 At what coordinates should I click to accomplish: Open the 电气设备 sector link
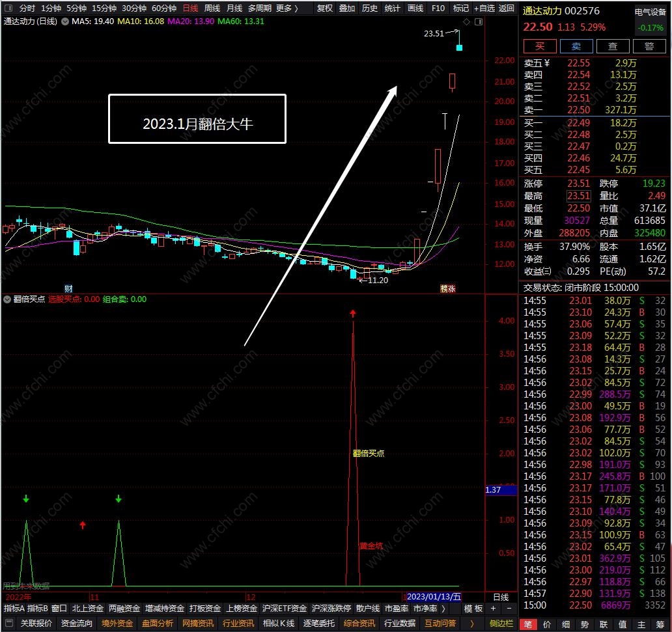click(650, 12)
